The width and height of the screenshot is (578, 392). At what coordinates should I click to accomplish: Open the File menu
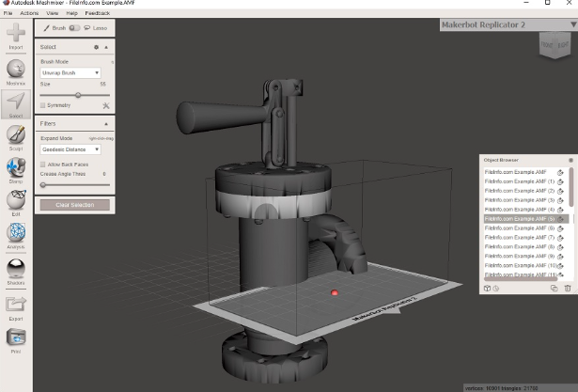tap(8, 13)
